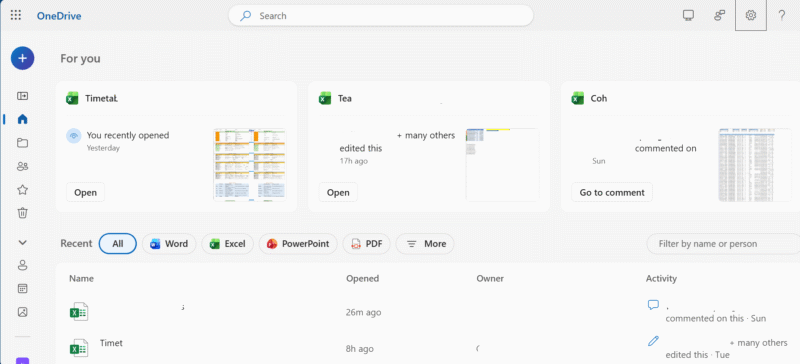Open the Settings gear
800x364 pixels.
(x=751, y=15)
